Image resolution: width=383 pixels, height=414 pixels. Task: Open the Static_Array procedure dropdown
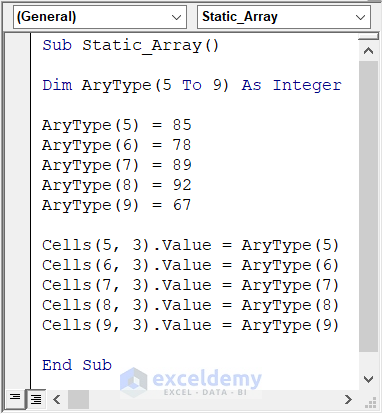tap(284, 17)
